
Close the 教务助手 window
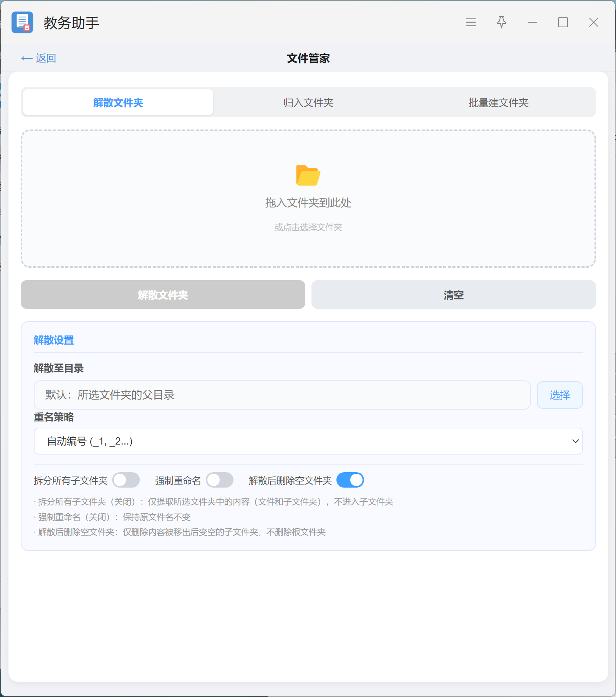pyautogui.click(x=594, y=23)
